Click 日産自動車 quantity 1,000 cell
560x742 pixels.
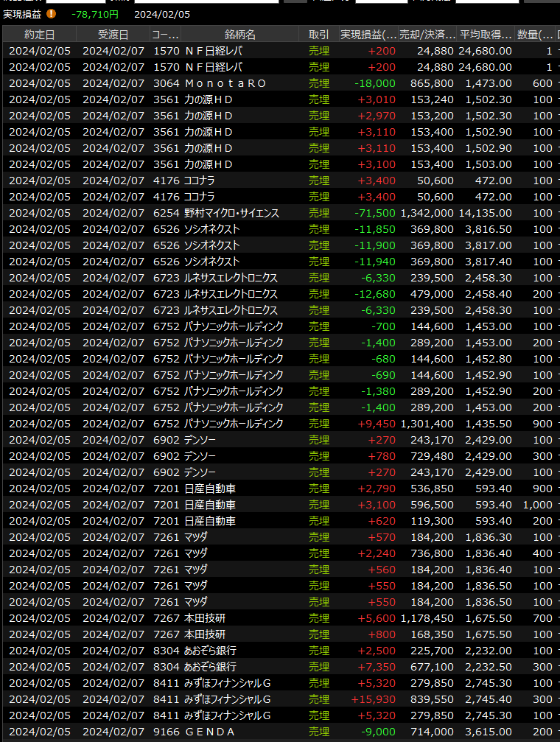tap(536, 505)
